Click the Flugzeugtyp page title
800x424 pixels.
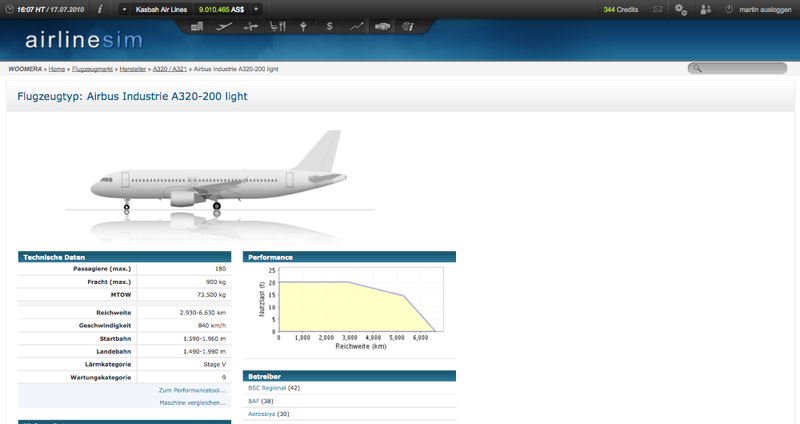[x=132, y=96]
